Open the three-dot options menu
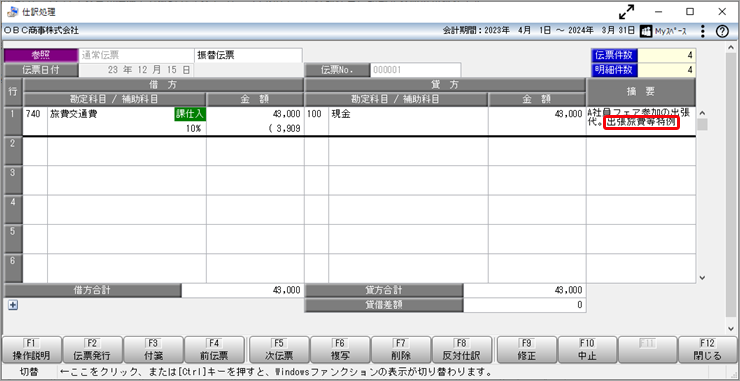The width and height of the screenshot is (740, 381). 703,31
